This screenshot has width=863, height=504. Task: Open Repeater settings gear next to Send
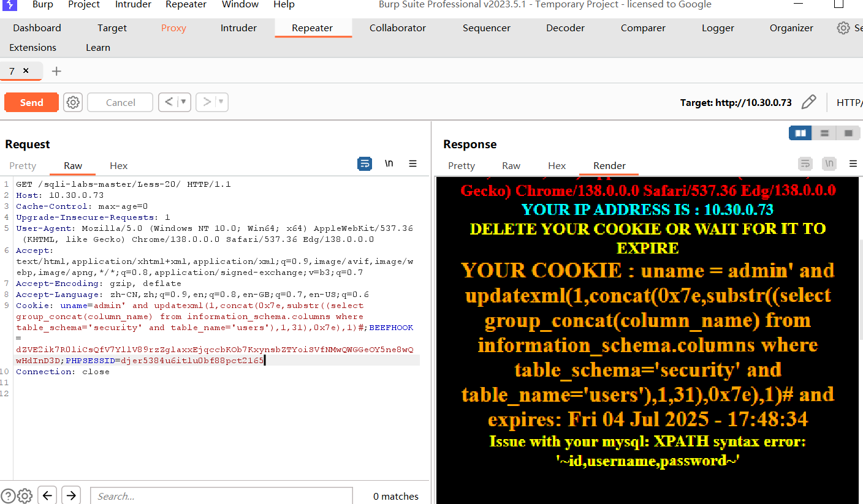point(73,102)
